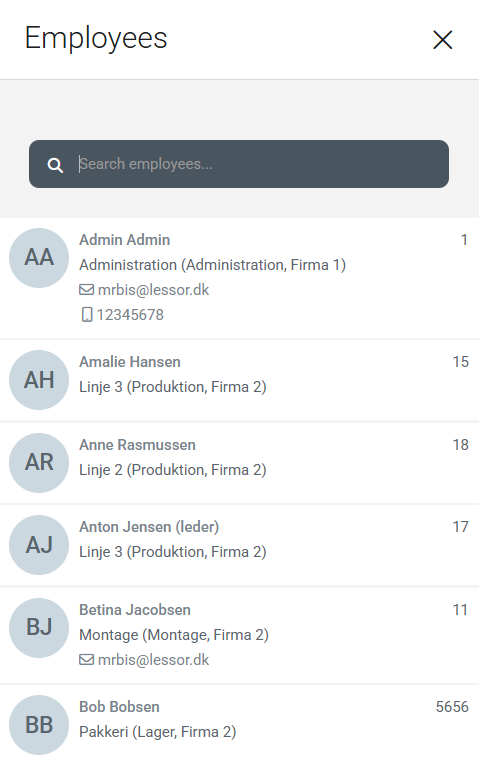Click the envelope icon under Betina Jacobsen
479x765 pixels.
point(86,660)
